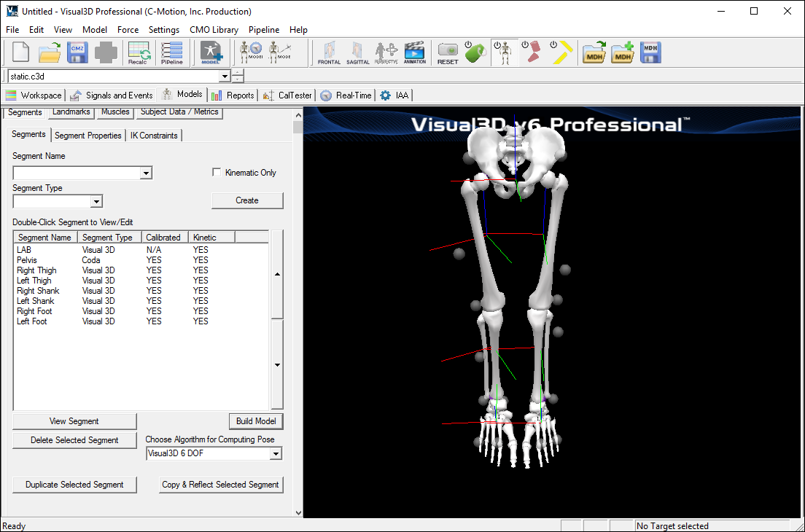
Task: Open the CMO Library menu
Action: click(x=214, y=30)
